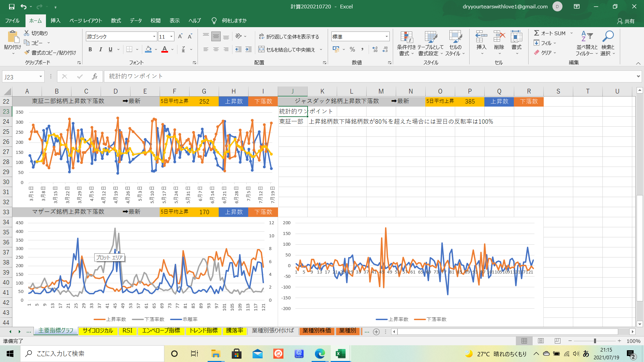
Task: Toggle bold formatting
Action: (90, 50)
